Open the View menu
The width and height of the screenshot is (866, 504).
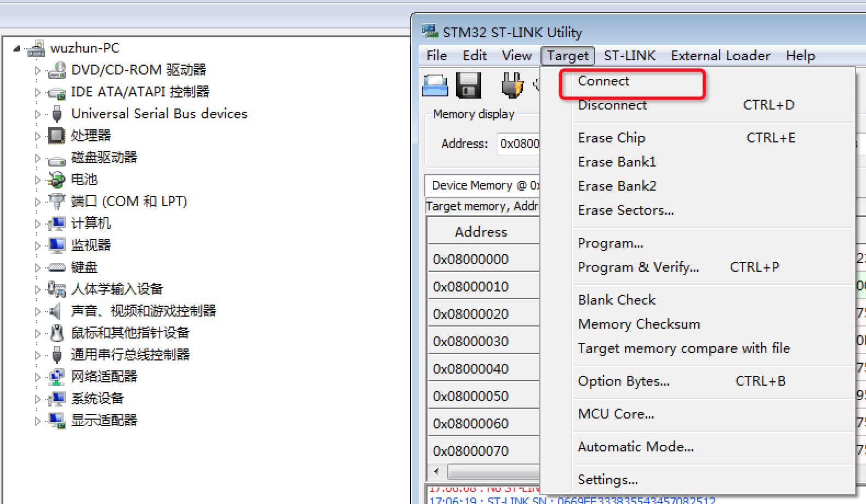click(517, 56)
